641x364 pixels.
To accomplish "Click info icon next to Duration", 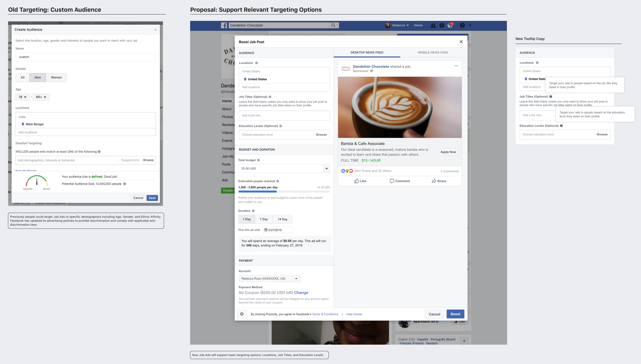I will pos(253,211).
